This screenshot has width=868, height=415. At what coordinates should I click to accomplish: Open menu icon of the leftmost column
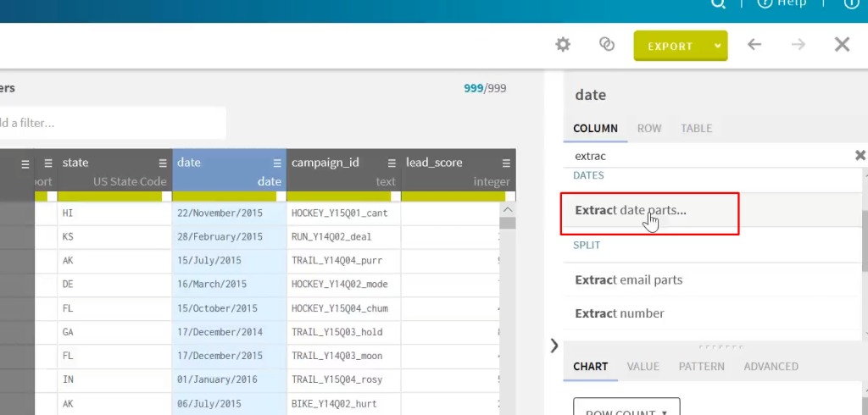[x=25, y=164]
